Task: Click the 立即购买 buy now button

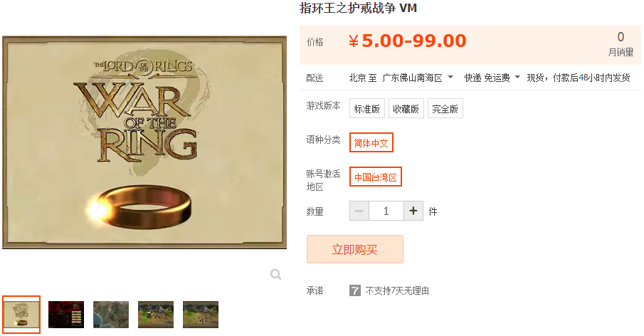Action: 355,249
